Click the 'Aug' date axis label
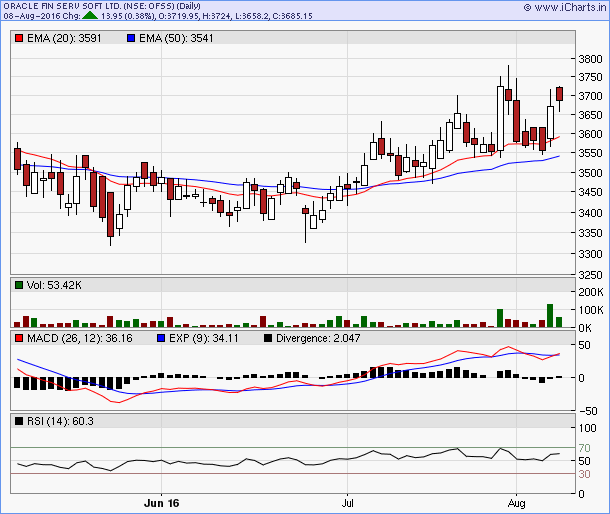This screenshot has height=514, width=610. click(516, 503)
